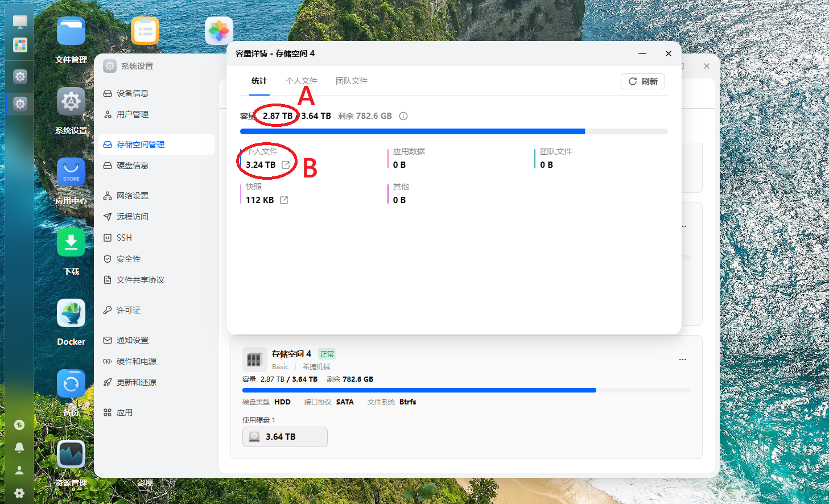
Task: Click the Btrfs file system value
Action: pos(407,402)
